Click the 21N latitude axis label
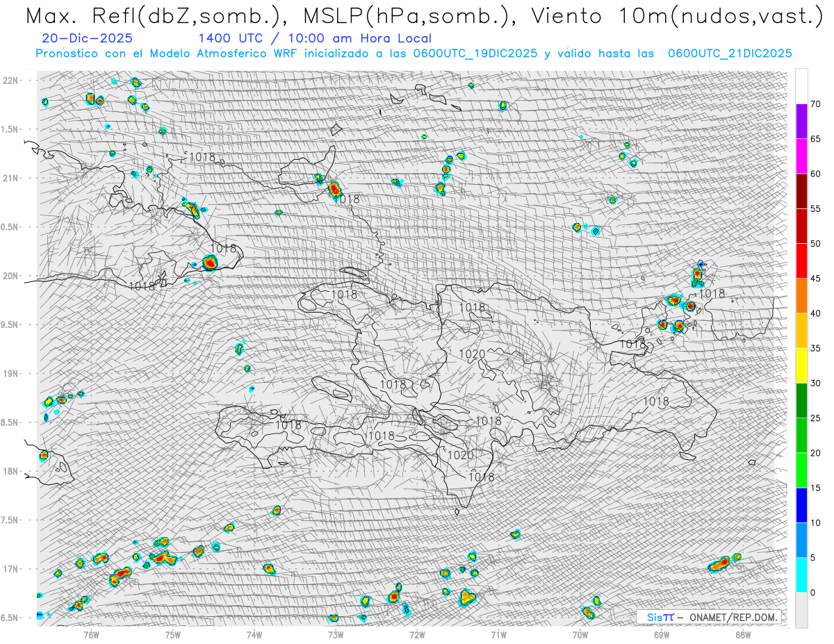This screenshot has height=644, width=834. click(x=10, y=178)
